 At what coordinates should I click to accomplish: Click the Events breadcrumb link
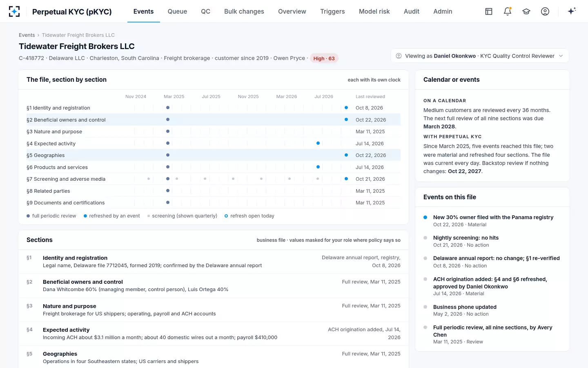[x=27, y=35]
